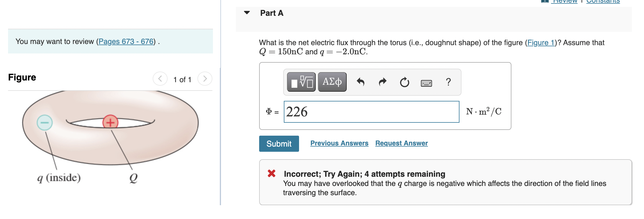
Task: Open the Pages 673 - 676 review link
Action: (126, 41)
